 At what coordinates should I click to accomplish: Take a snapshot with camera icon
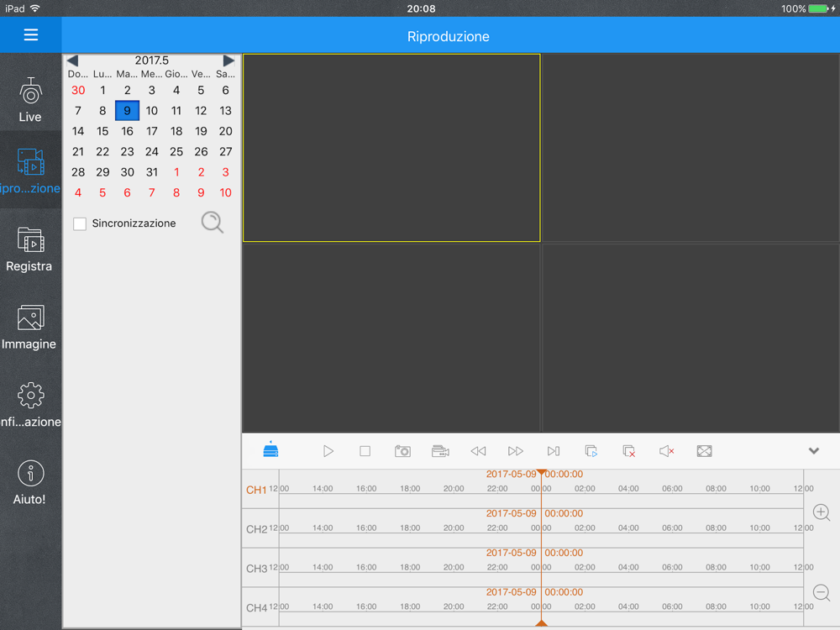pos(402,451)
